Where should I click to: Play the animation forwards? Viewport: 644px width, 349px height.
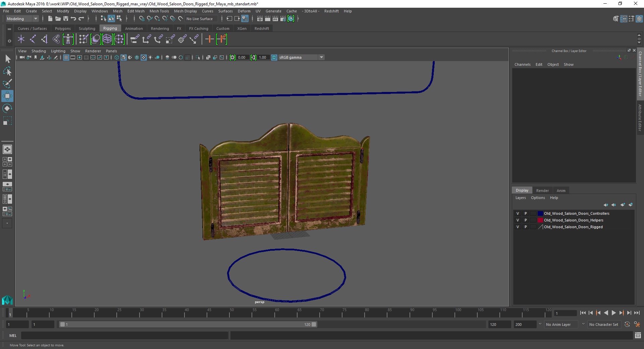click(613, 313)
